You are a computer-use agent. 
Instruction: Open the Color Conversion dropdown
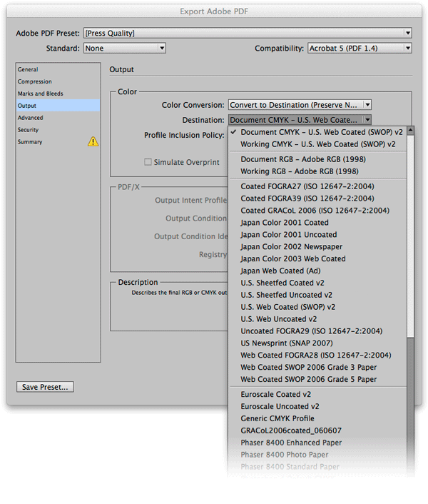pyautogui.click(x=300, y=105)
